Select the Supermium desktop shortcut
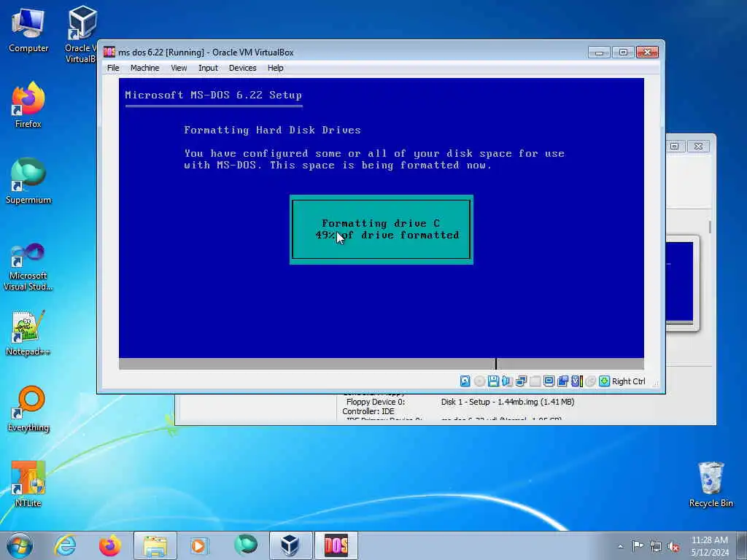Viewport: 747px width, 560px height. point(28,181)
